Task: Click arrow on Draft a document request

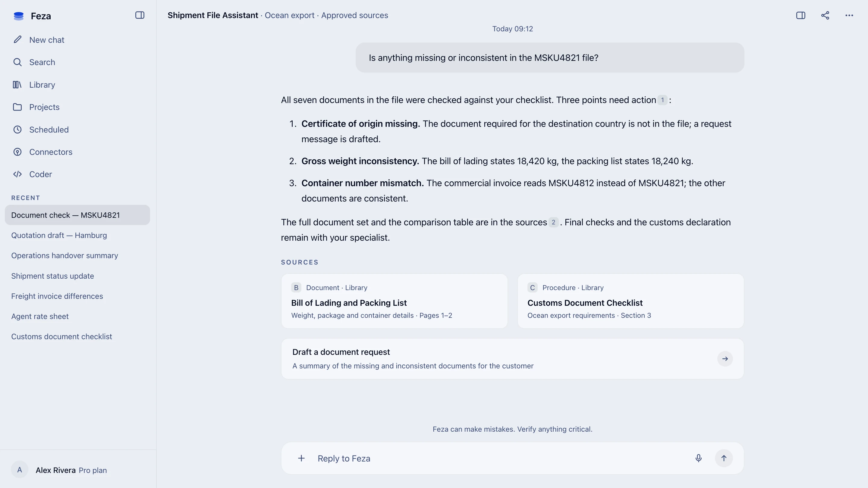Action: (725, 359)
